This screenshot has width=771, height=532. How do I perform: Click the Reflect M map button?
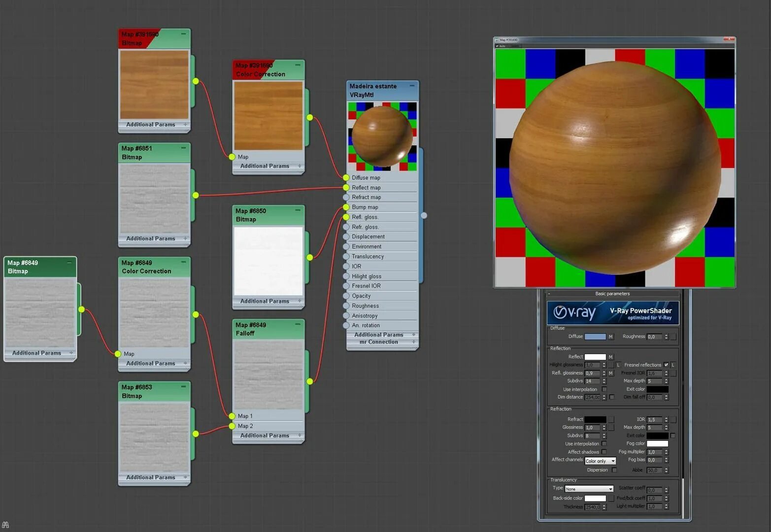(x=611, y=357)
